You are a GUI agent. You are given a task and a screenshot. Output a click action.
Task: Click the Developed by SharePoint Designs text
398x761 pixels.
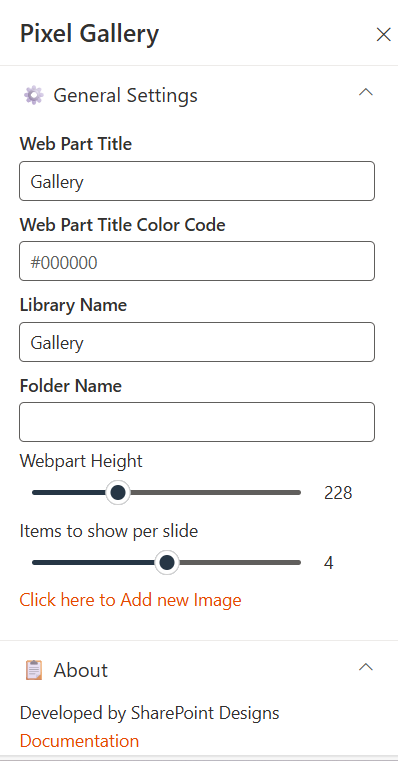click(149, 713)
